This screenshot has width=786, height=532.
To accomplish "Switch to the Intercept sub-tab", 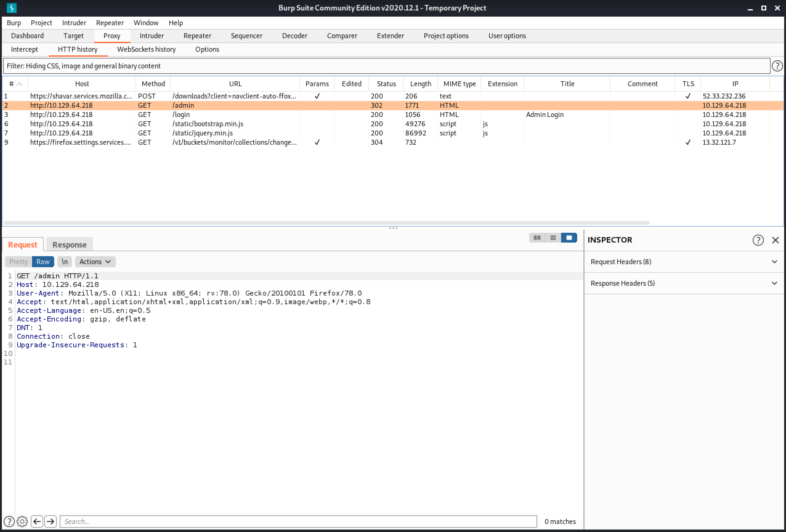I will tap(25, 49).
